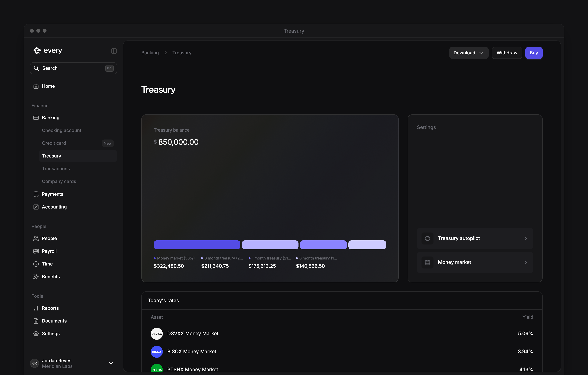Click the Money market bank icon
Viewport: 588px width, 375px height.
[x=427, y=262]
